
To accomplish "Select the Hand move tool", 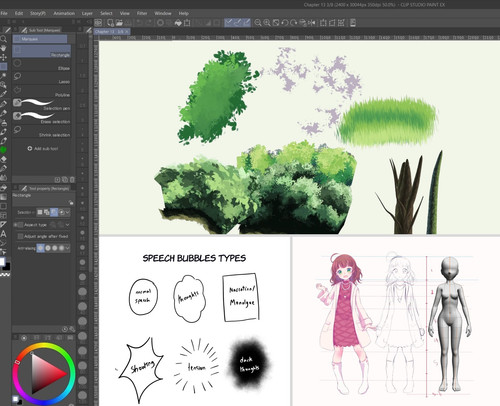I will [3, 48].
